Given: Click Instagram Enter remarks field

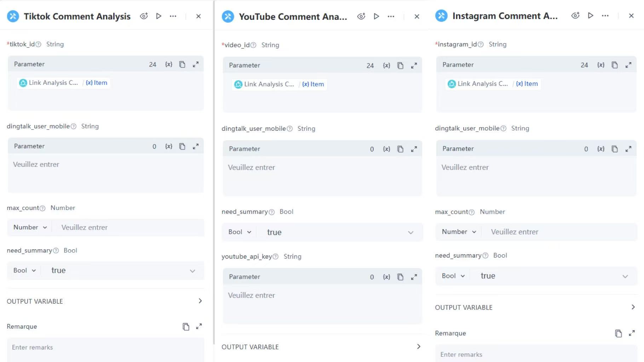Looking at the screenshot, I should [x=536, y=354].
